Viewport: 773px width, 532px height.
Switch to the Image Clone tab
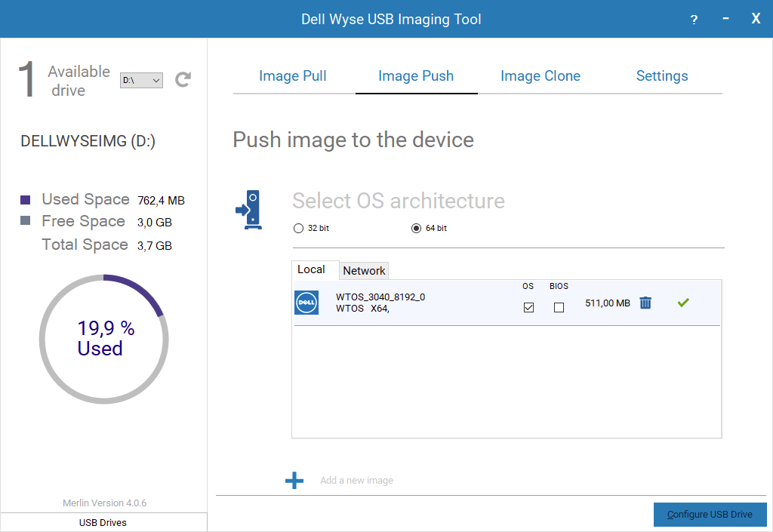[540, 76]
